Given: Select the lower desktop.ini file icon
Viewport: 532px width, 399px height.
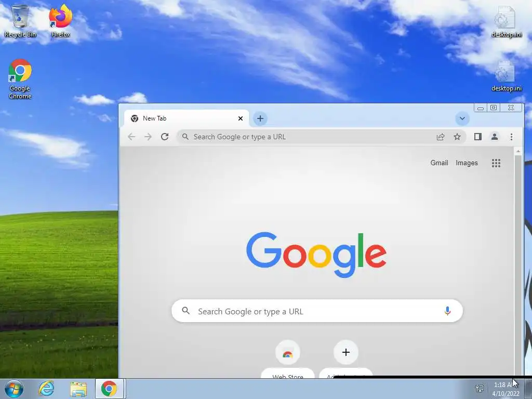Looking at the screenshot, I should (506, 76).
